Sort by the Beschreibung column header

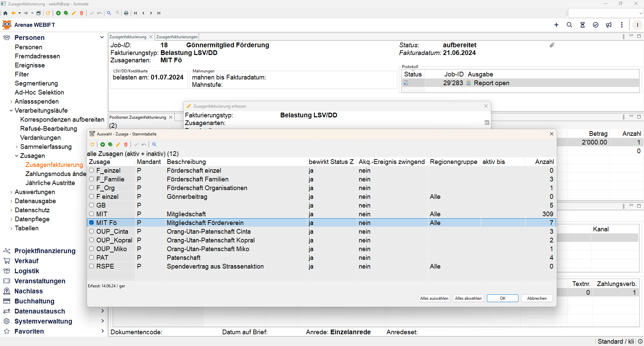(186, 162)
